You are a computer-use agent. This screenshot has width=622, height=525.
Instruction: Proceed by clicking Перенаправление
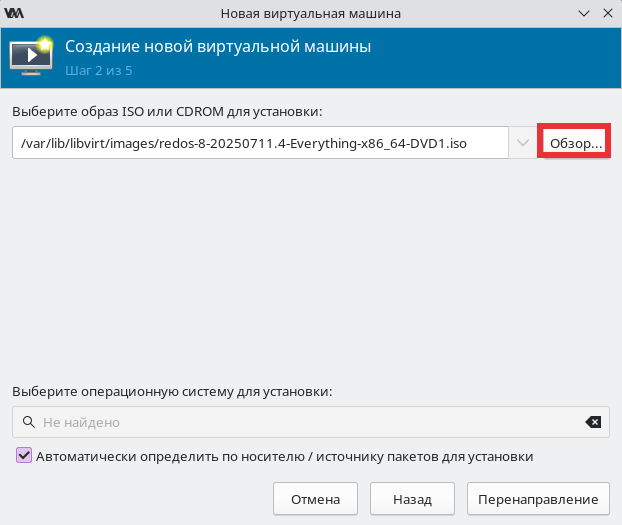tap(538, 499)
